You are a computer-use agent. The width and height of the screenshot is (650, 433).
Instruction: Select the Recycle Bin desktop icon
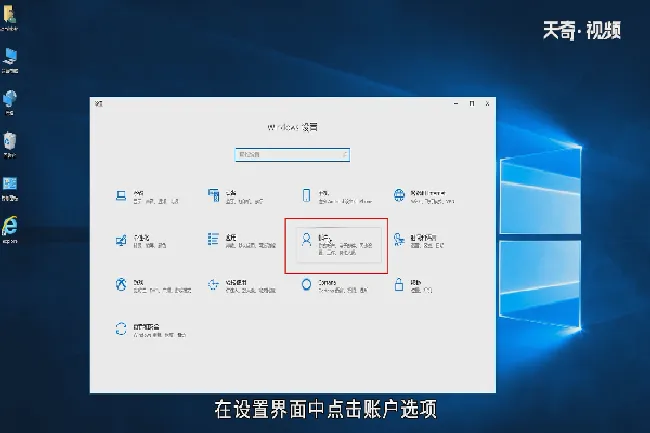coord(9,145)
